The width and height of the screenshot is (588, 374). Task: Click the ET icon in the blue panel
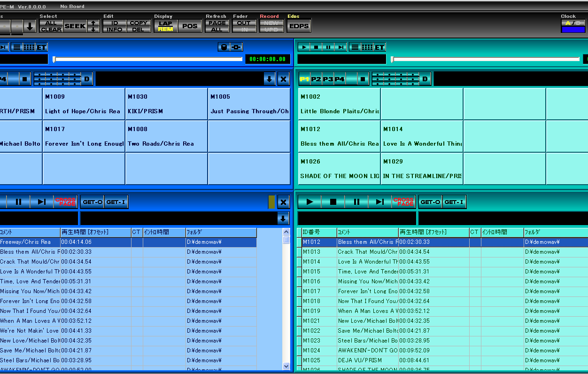[x=41, y=47]
